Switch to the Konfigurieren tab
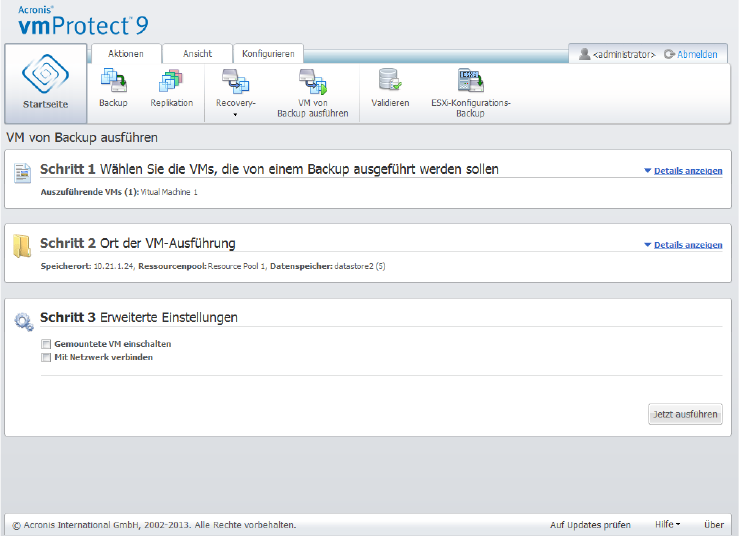 click(x=268, y=54)
